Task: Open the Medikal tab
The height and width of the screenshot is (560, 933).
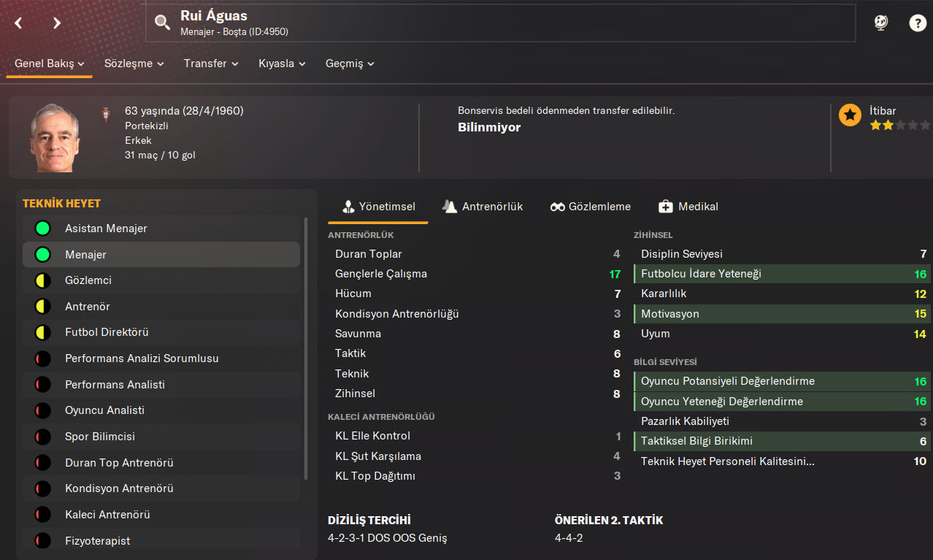Action: 688,207
